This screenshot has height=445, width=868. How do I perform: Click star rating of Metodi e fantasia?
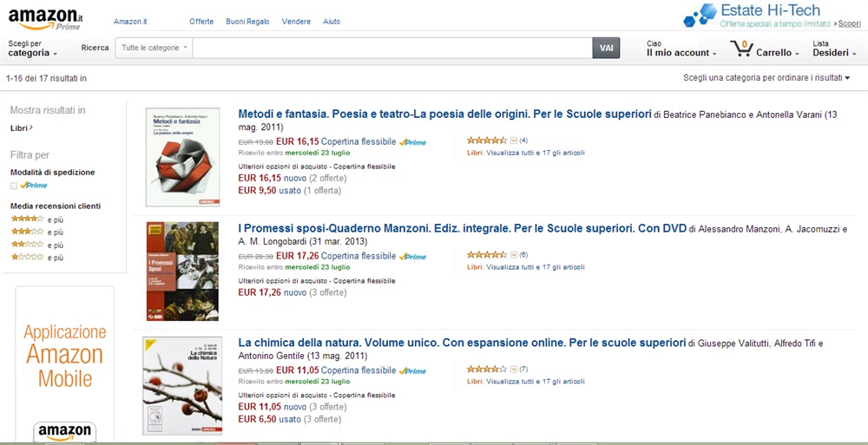[x=487, y=141]
